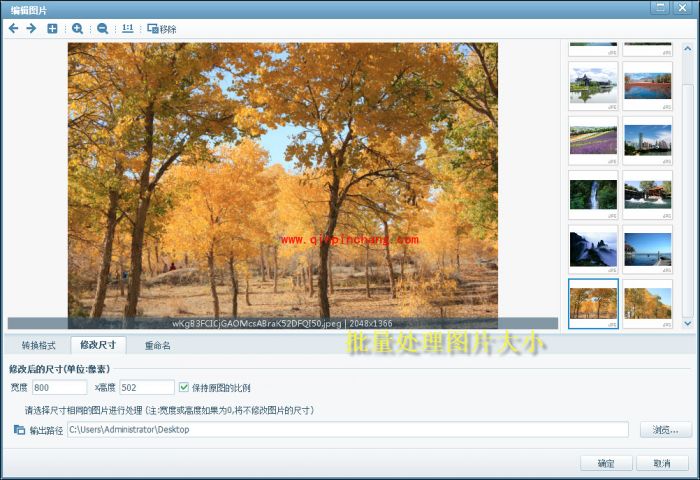The width and height of the screenshot is (700, 480).
Task: Click the maximize window button
Action: click(x=661, y=8)
